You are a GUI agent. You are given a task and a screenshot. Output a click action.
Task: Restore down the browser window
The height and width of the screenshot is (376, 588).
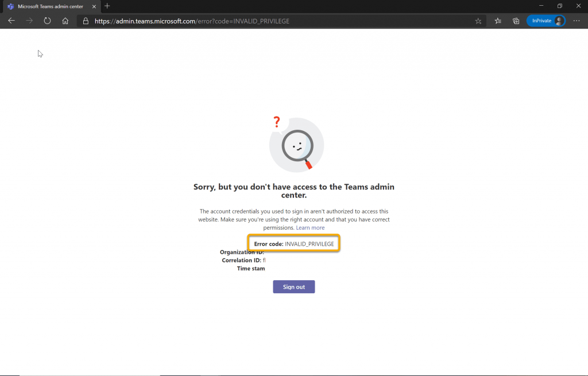(x=559, y=6)
